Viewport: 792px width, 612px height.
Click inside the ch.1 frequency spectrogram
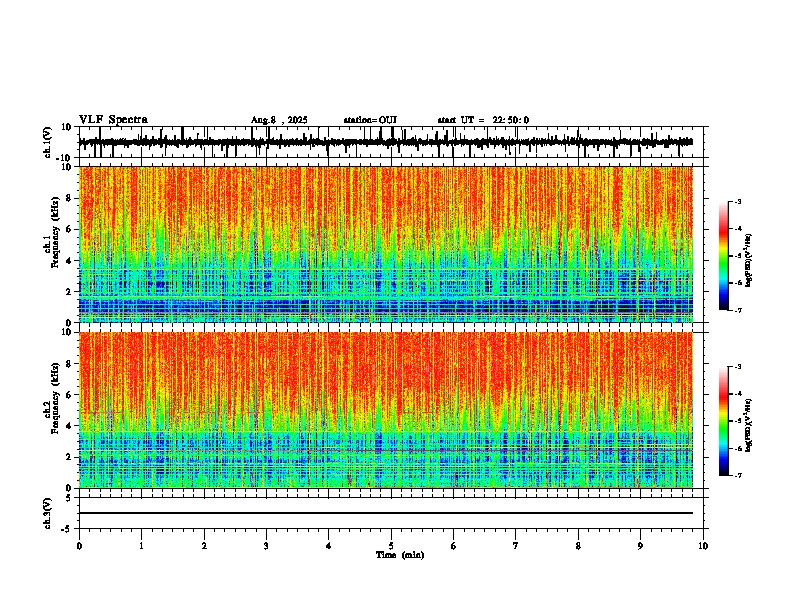[x=386, y=244]
